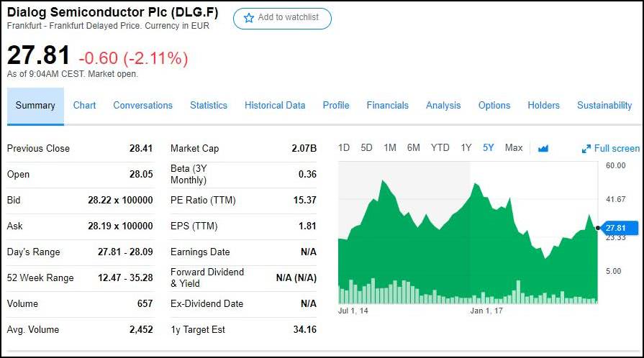
Task: Click the Ex-Dividend Date label
Action: 207,303
